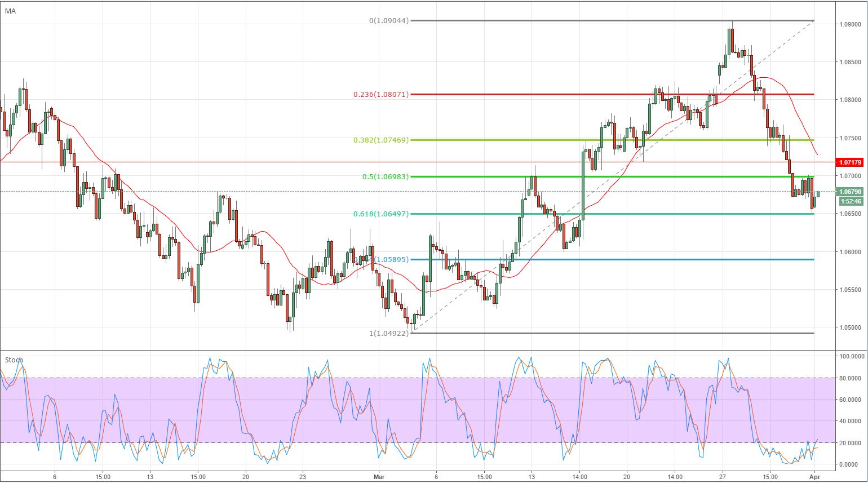Select the gray 1.04922 Fibonacci base line
This screenshot has height=483, width=868.
pyautogui.click(x=612, y=333)
